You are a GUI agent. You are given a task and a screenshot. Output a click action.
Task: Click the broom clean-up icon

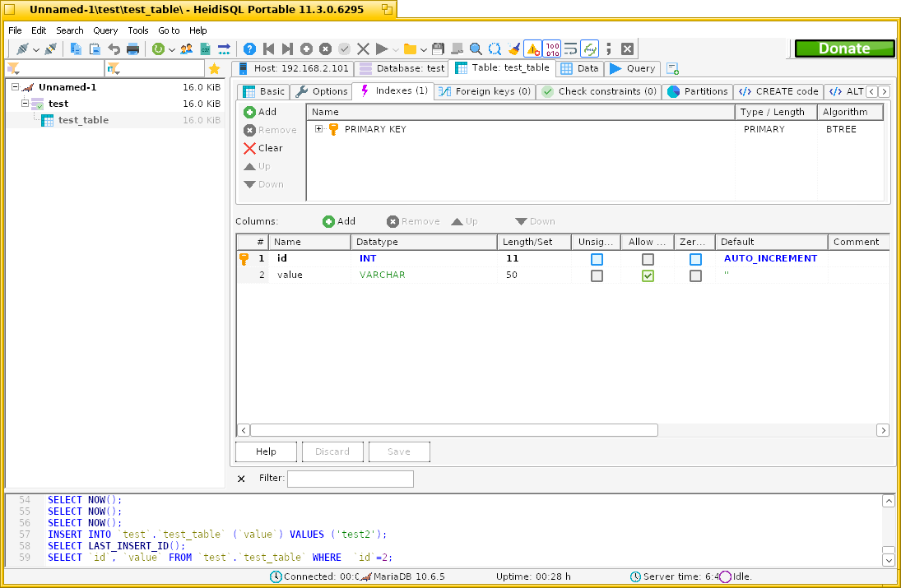tap(513, 49)
